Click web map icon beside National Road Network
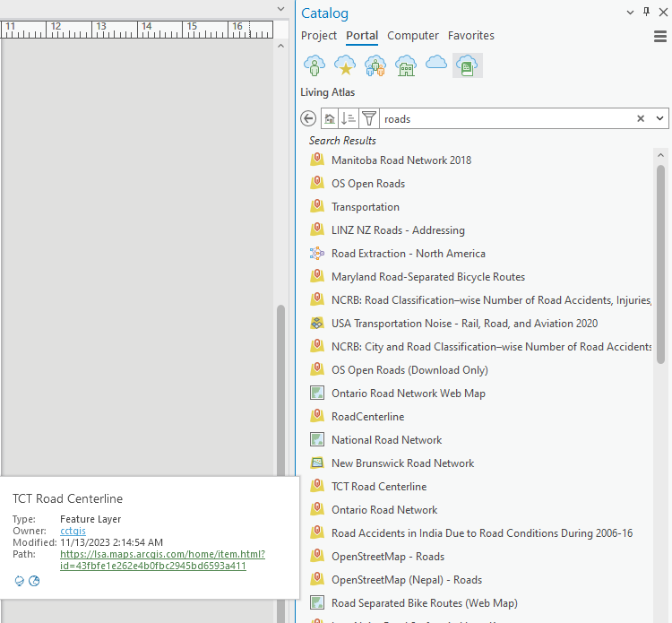Screen dimensions: 672x623 (316, 439)
